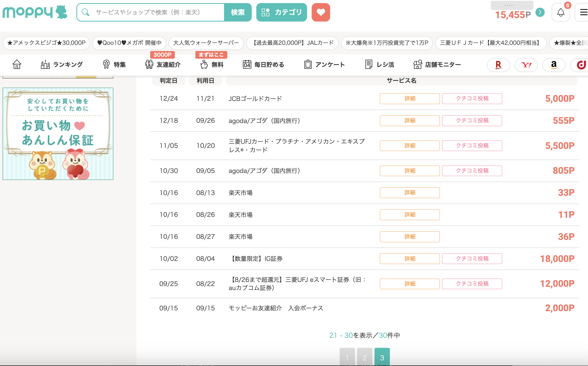Open the notification bell
The image size is (588, 366).
coord(561,12)
